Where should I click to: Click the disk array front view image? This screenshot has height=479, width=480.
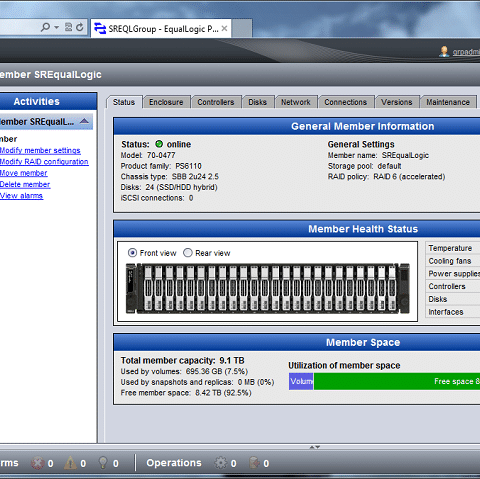tap(268, 288)
